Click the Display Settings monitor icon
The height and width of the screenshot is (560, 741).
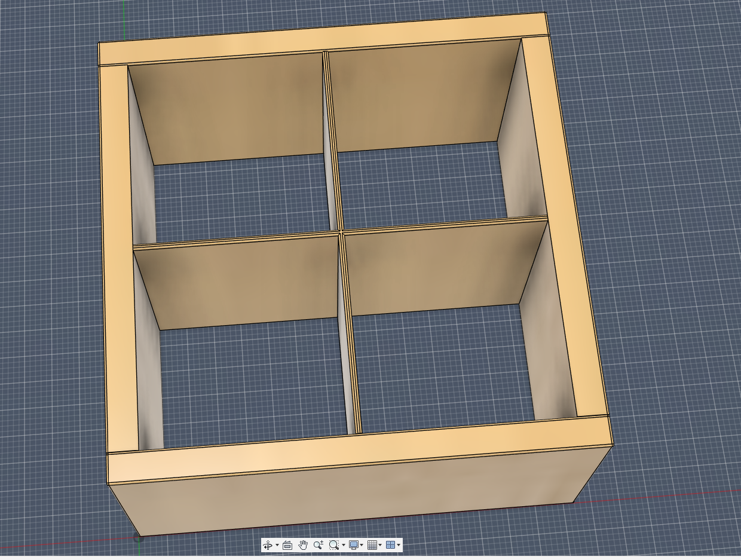354,545
